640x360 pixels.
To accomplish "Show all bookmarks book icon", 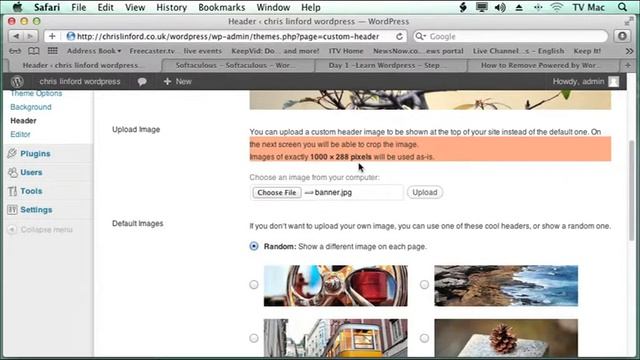I will click(x=34, y=51).
